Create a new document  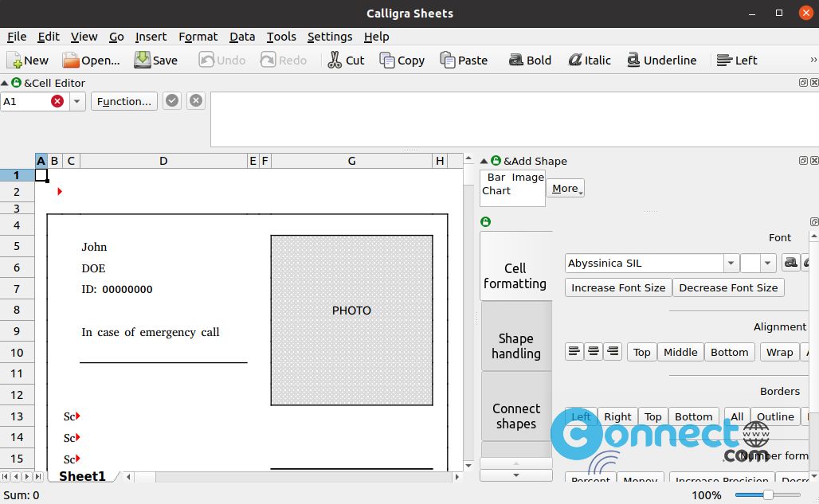[x=27, y=60]
